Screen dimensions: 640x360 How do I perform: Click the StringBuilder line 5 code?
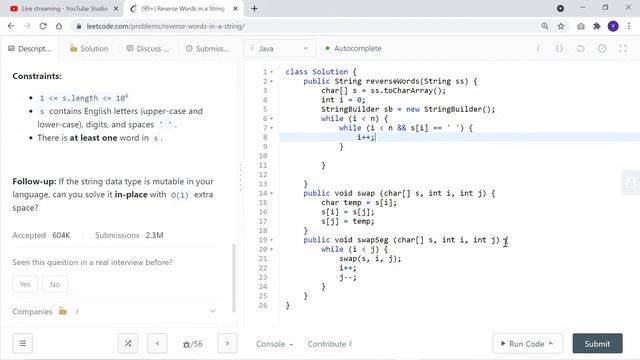pyautogui.click(x=408, y=109)
